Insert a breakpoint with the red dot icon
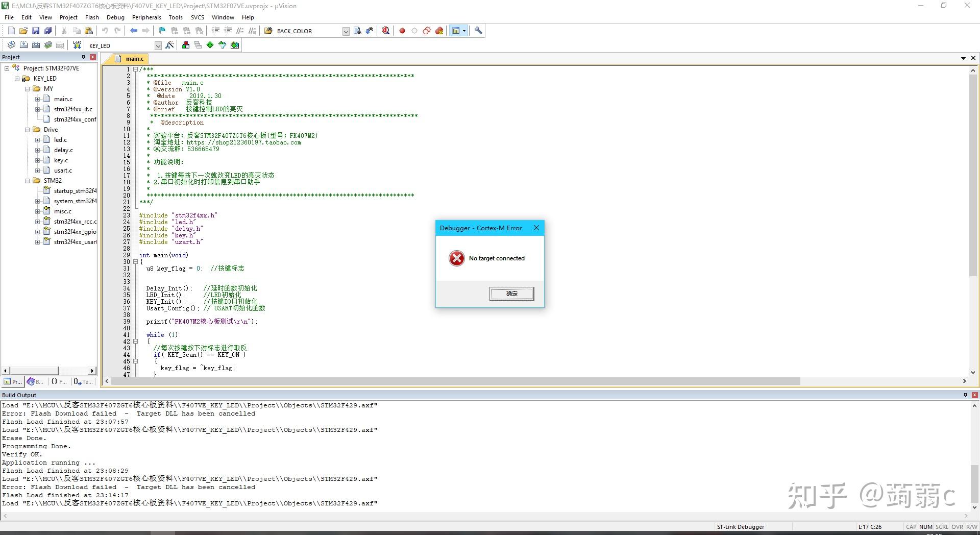 point(402,31)
